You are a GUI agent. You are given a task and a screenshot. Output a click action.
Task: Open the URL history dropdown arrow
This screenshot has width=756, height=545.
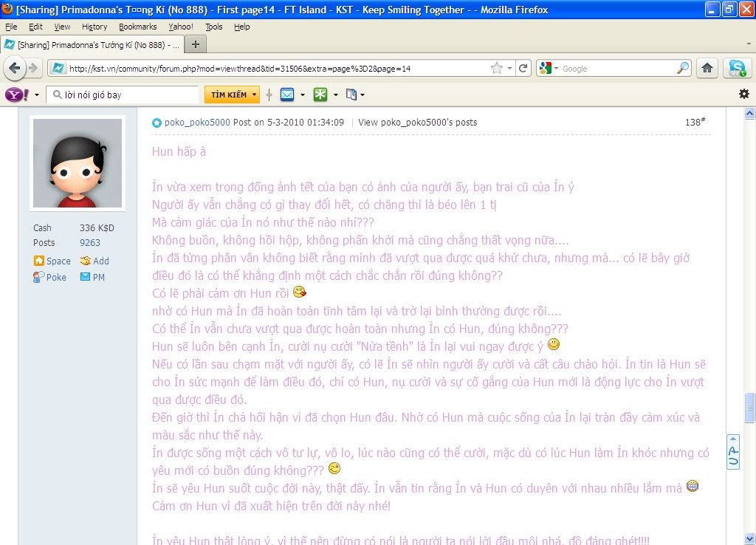(509, 69)
